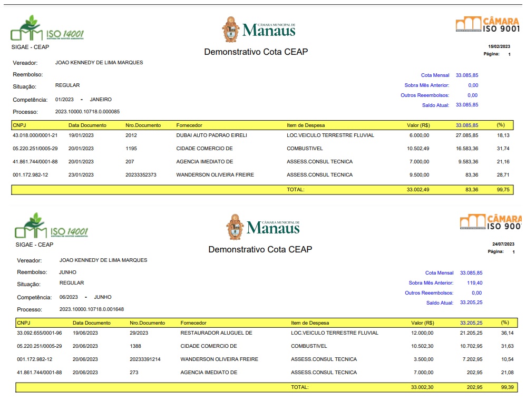
Task: Select competência value 06/2023
Action: 69,297
